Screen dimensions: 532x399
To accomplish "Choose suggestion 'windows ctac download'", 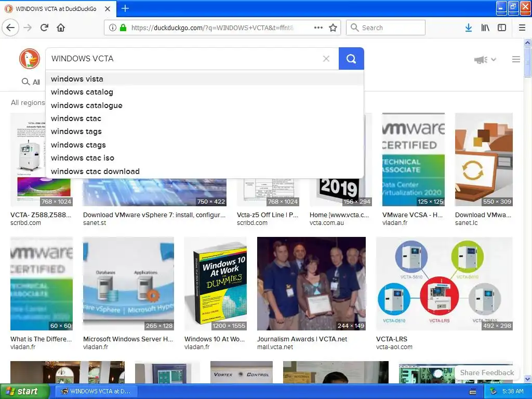I will coord(205,171).
